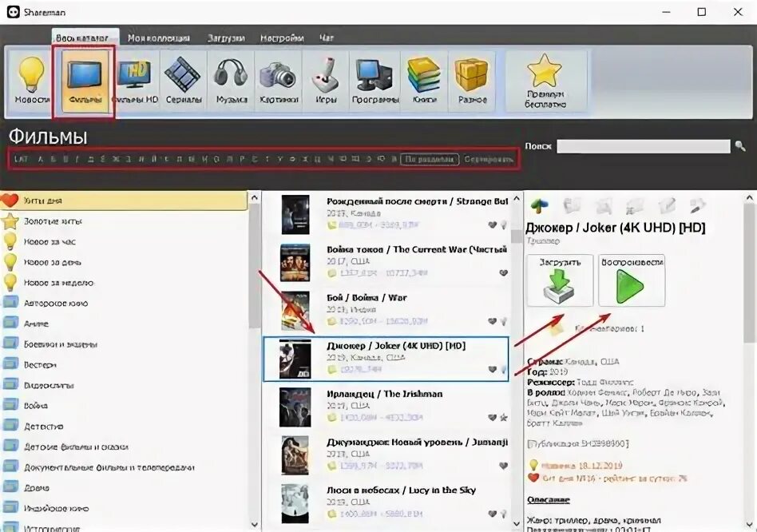Image resolution: width=757 pixels, height=532 pixels.
Task: Click the Новое за день bulb icon
Action: [x=10, y=262]
